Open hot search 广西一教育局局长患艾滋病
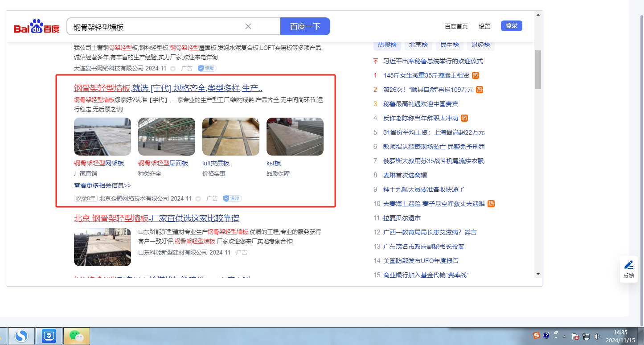This screenshot has width=644, height=345. point(430,232)
